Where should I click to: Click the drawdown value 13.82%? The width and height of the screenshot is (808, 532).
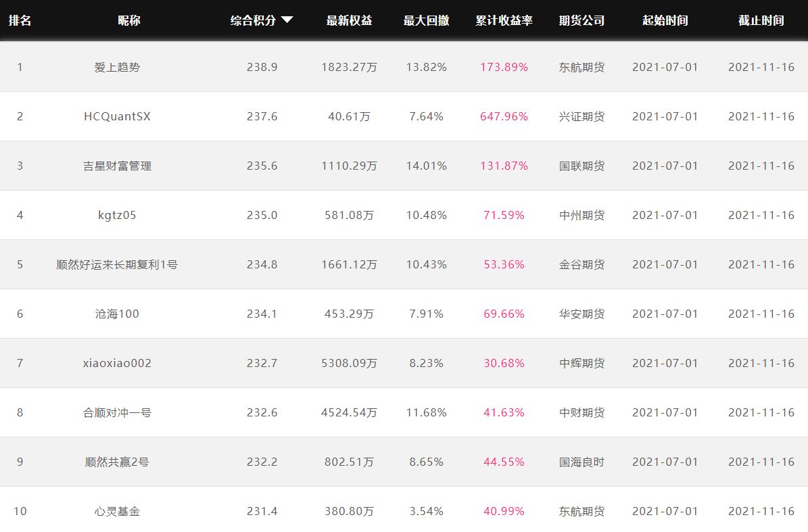tap(426, 68)
